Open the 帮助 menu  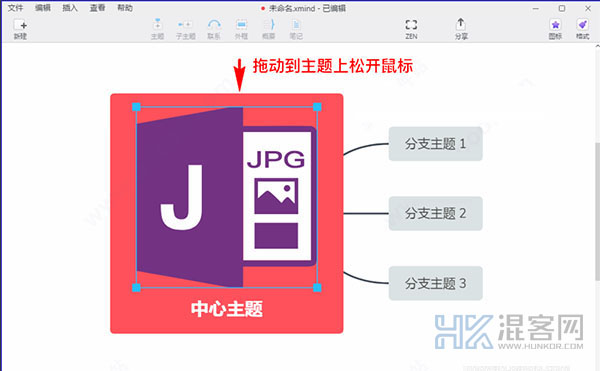125,8
